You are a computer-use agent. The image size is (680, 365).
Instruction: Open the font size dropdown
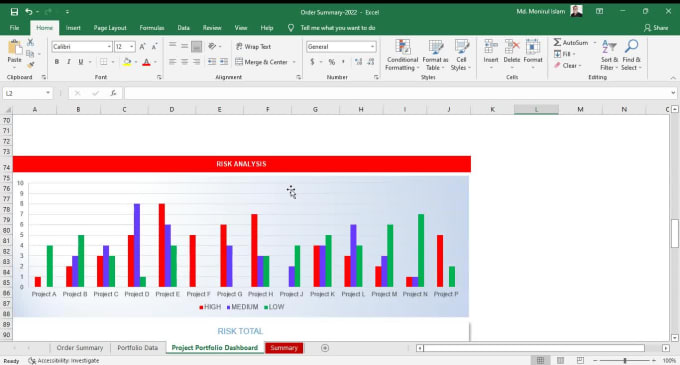[x=132, y=46]
